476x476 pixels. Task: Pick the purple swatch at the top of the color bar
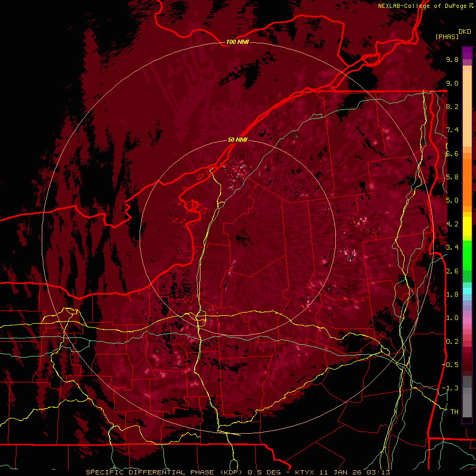(x=467, y=53)
